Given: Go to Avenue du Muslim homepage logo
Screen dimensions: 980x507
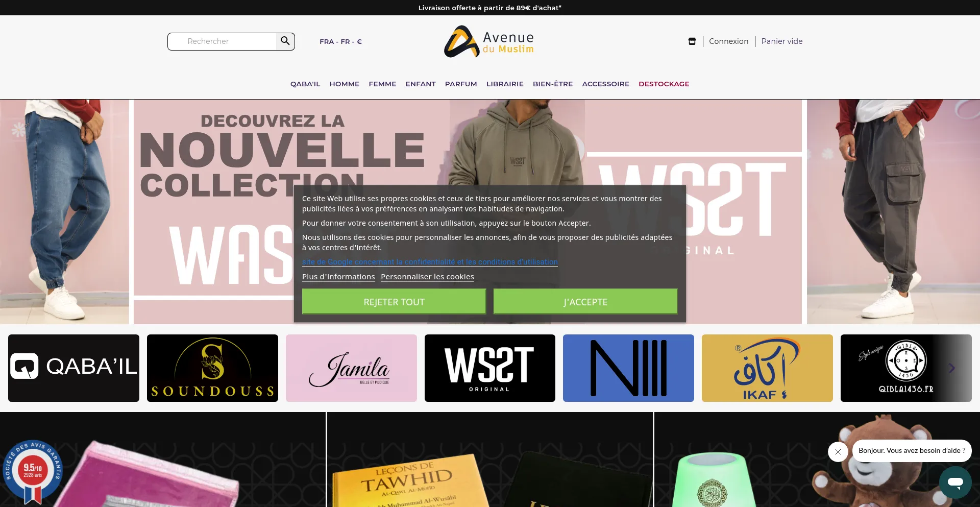Looking at the screenshot, I should (x=489, y=41).
